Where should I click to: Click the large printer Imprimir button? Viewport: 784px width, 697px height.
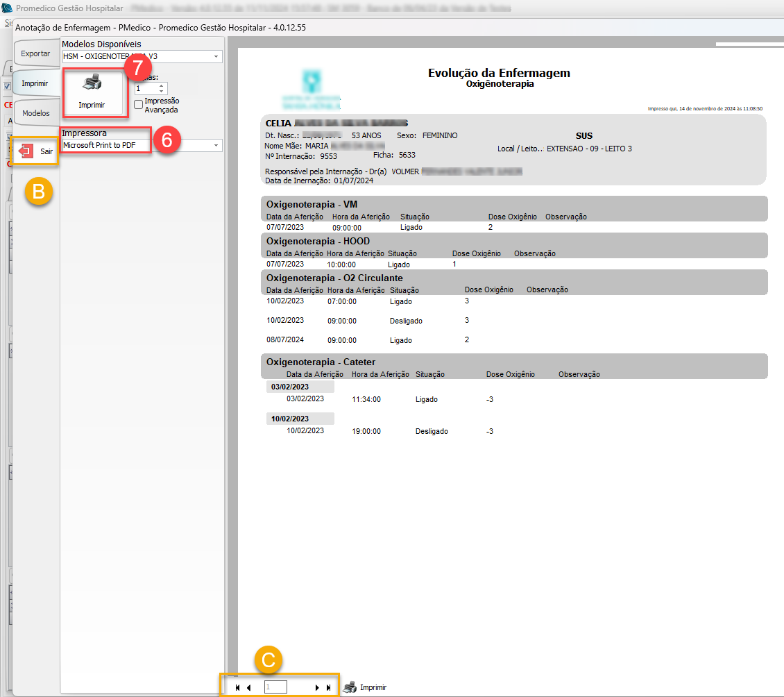[92, 91]
